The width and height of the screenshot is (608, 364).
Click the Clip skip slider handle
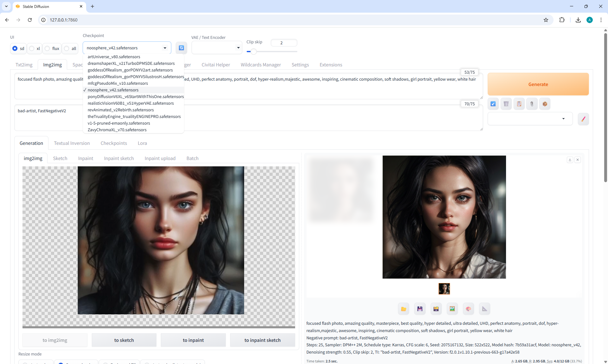tap(253, 51)
